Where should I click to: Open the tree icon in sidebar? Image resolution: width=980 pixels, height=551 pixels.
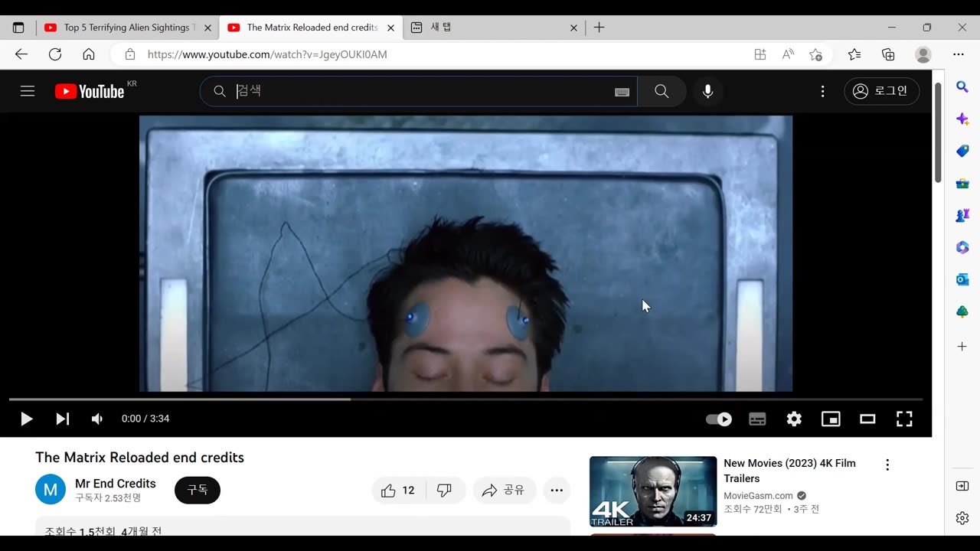click(962, 311)
